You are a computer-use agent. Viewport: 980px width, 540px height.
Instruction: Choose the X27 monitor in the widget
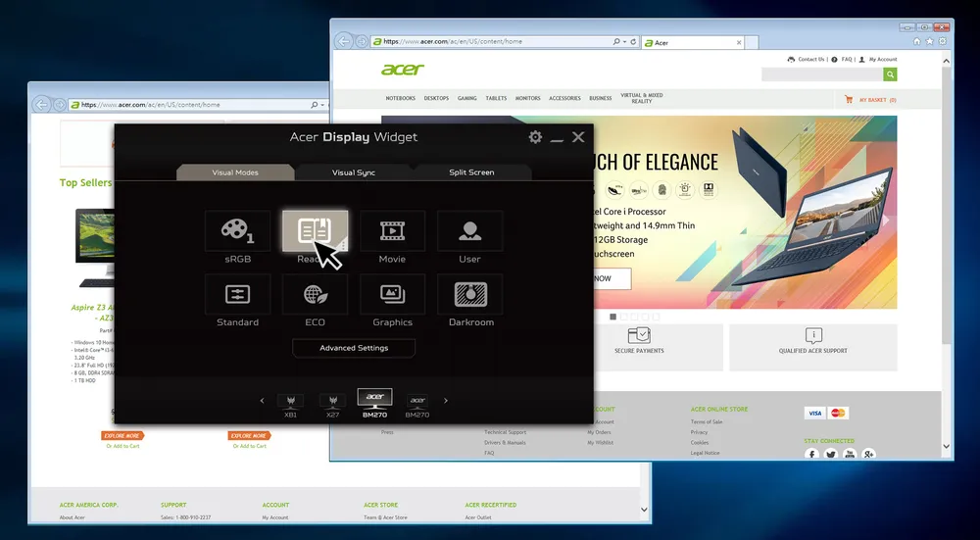click(332, 405)
